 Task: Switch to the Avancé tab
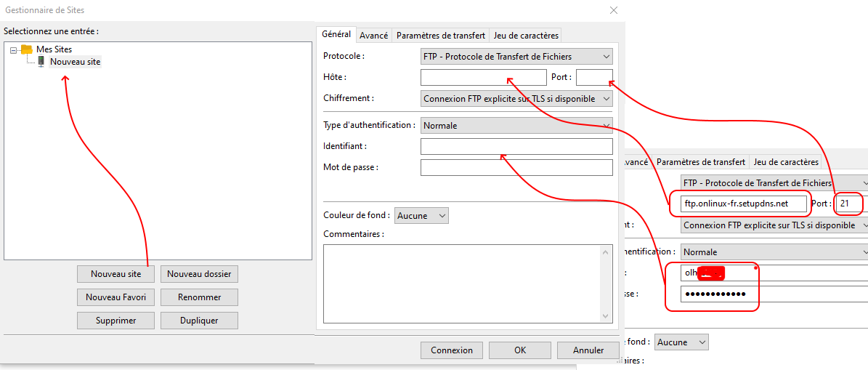click(x=373, y=35)
